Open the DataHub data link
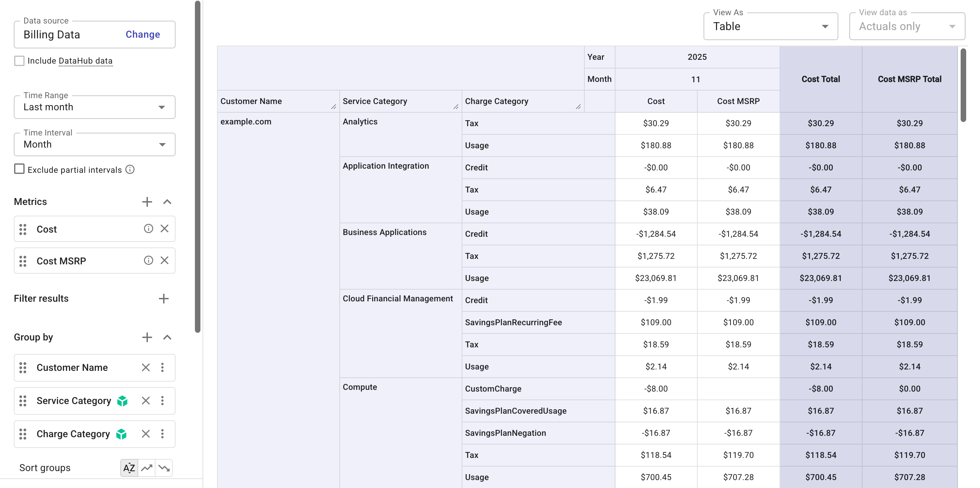 coord(85,60)
